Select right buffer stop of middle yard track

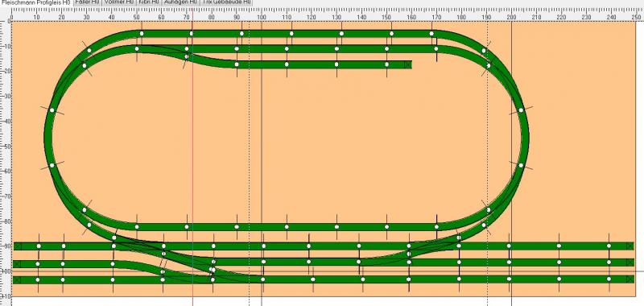630,262
